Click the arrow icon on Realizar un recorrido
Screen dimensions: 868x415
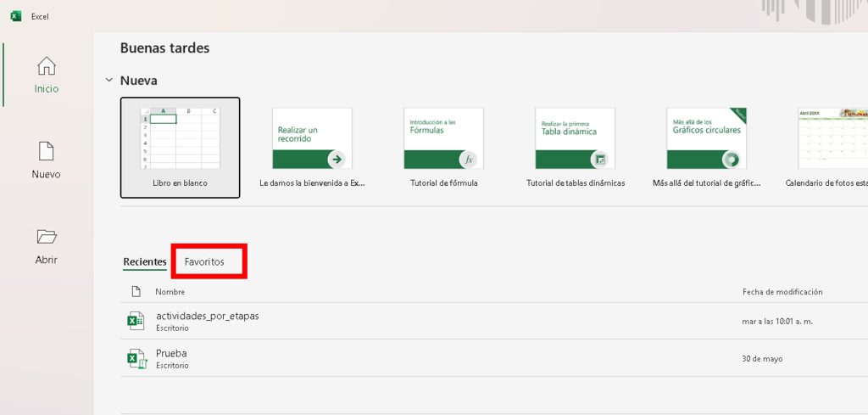[x=337, y=159]
